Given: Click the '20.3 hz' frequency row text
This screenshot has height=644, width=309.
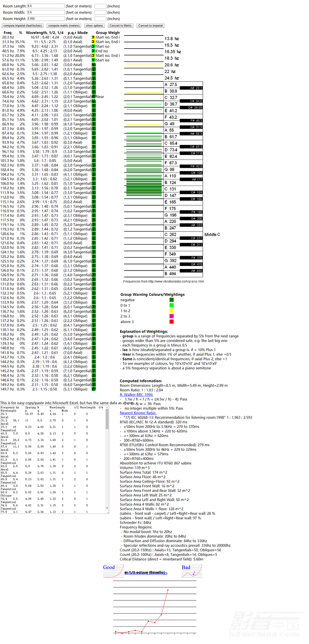Looking at the screenshot, I should tap(8, 37).
